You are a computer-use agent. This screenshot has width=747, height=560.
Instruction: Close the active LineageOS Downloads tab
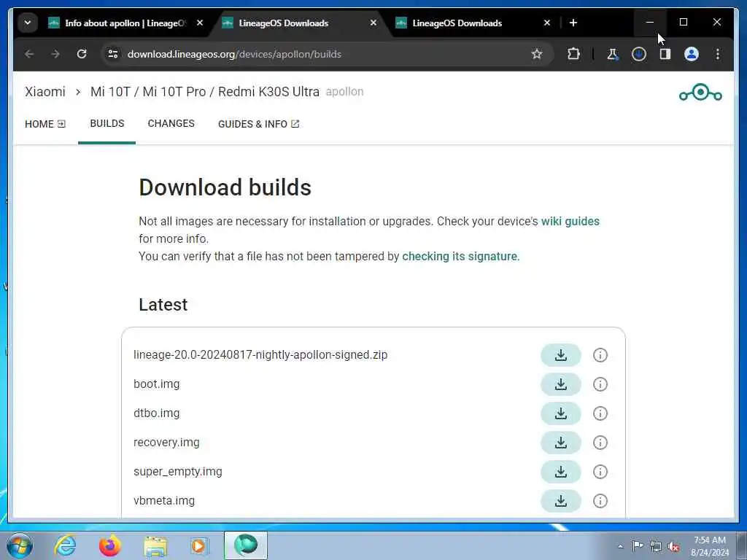pos(373,23)
